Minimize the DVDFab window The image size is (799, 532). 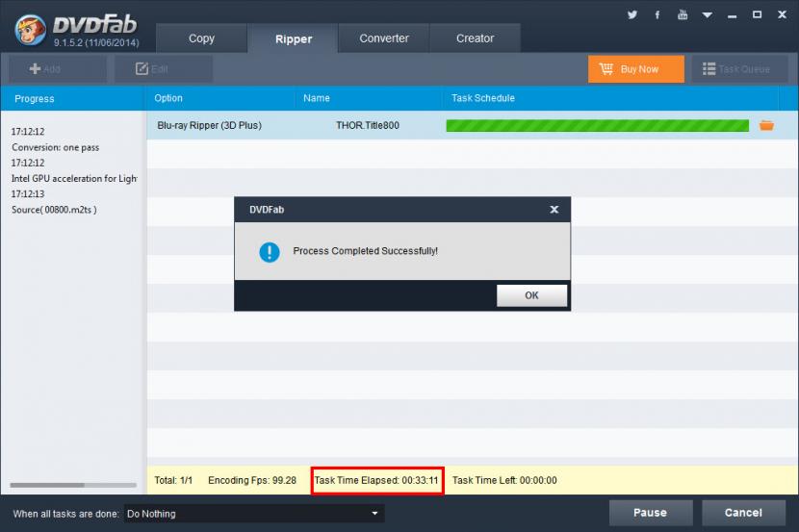pyautogui.click(x=733, y=15)
